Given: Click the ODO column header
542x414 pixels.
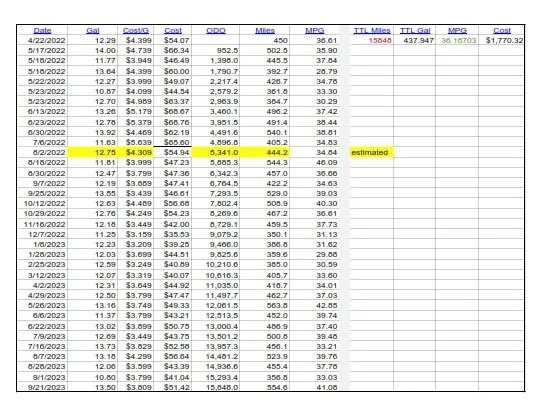Looking at the screenshot, I should [x=216, y=31].
